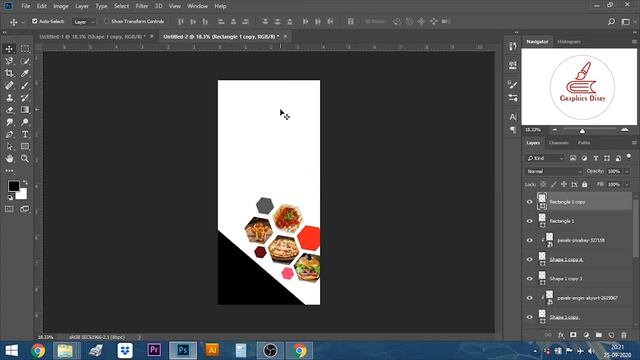
Task: Open the Fill value dropdown arrow
Action: (627, 184)
